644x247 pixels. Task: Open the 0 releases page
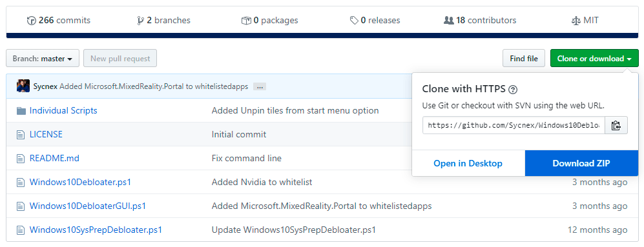click(x=375, y=20)
